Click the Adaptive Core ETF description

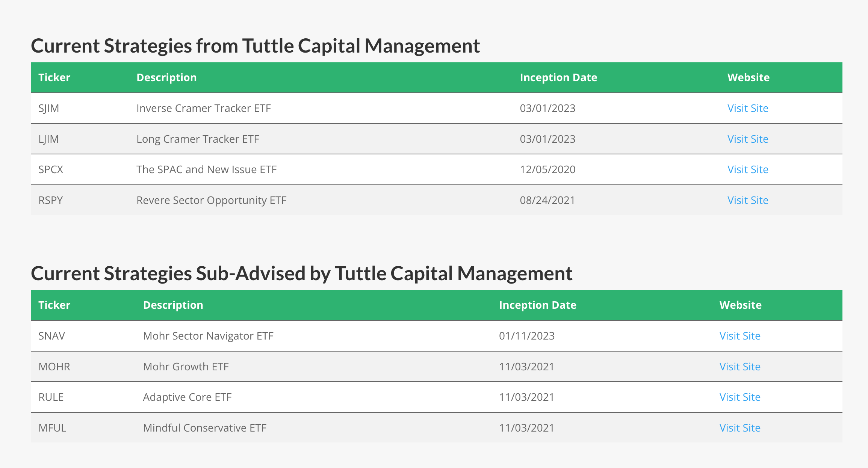click(x=187, y=397)
